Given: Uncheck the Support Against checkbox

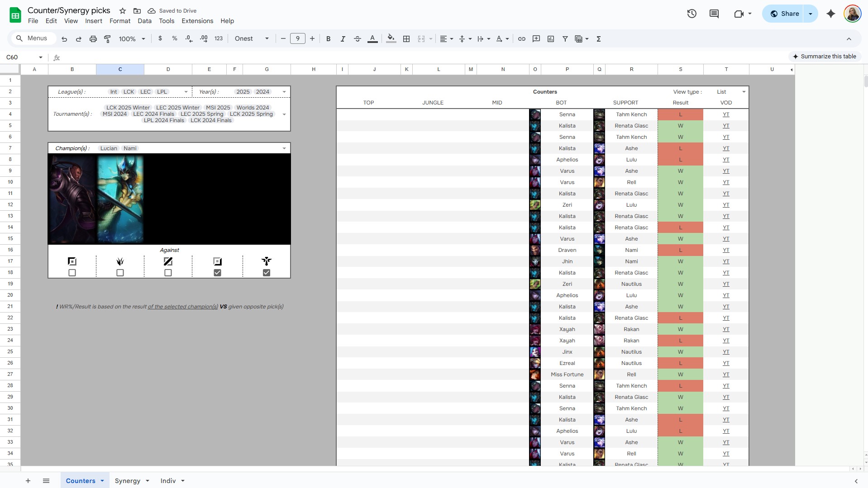Looking at the screenshot, I should (267, 273).
